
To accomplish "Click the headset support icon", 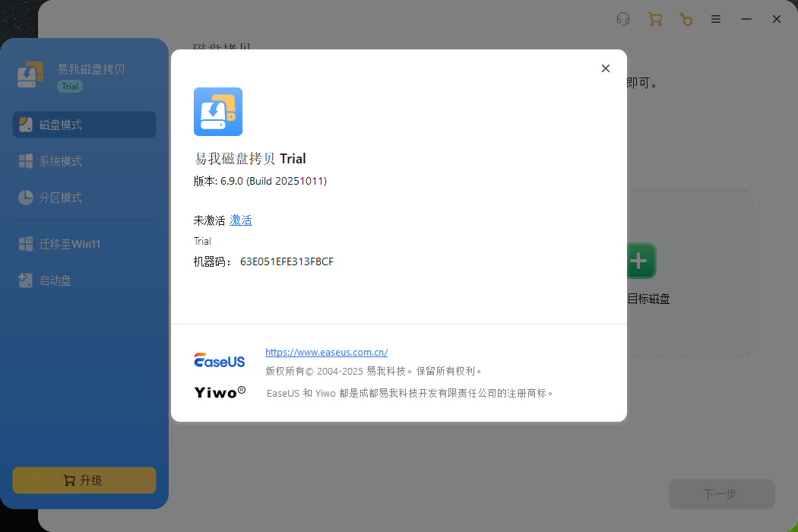I will click(x=623, y=20).
